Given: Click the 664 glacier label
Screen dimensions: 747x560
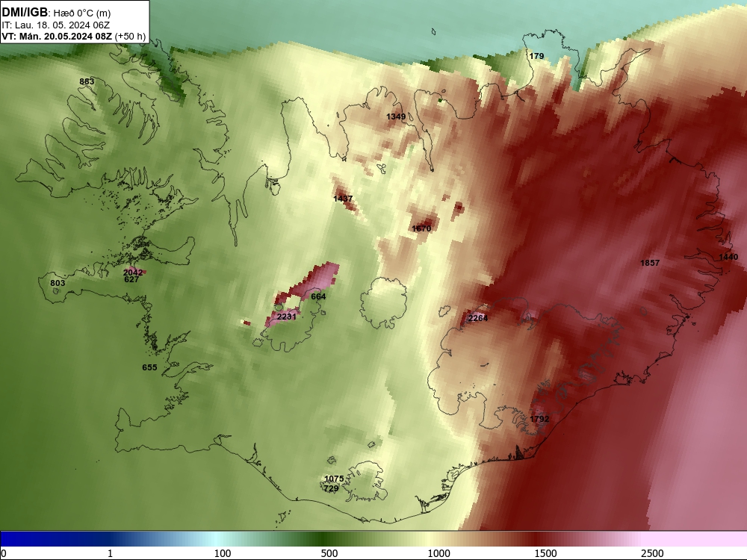Looking at the screenshot, I should 318,296.
